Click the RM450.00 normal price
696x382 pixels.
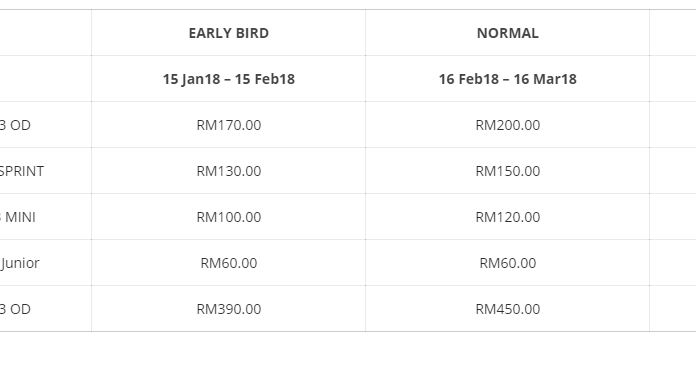click(x=507, y=309)
